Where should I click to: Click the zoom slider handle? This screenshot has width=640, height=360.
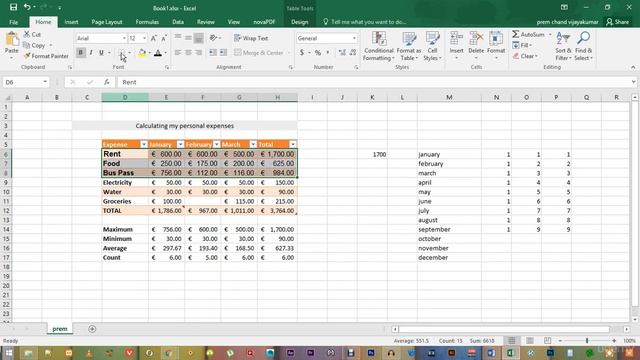coord(587,340)
